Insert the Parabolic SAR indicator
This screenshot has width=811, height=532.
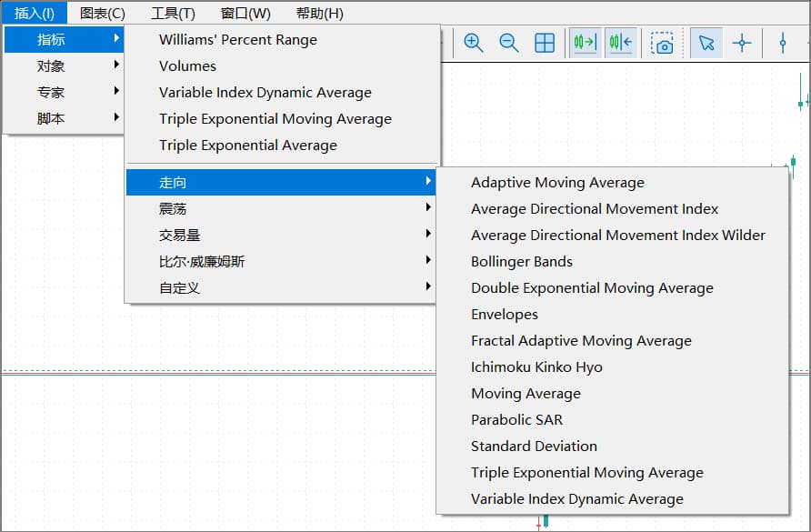pyautogui.click(x=516, y=420)
